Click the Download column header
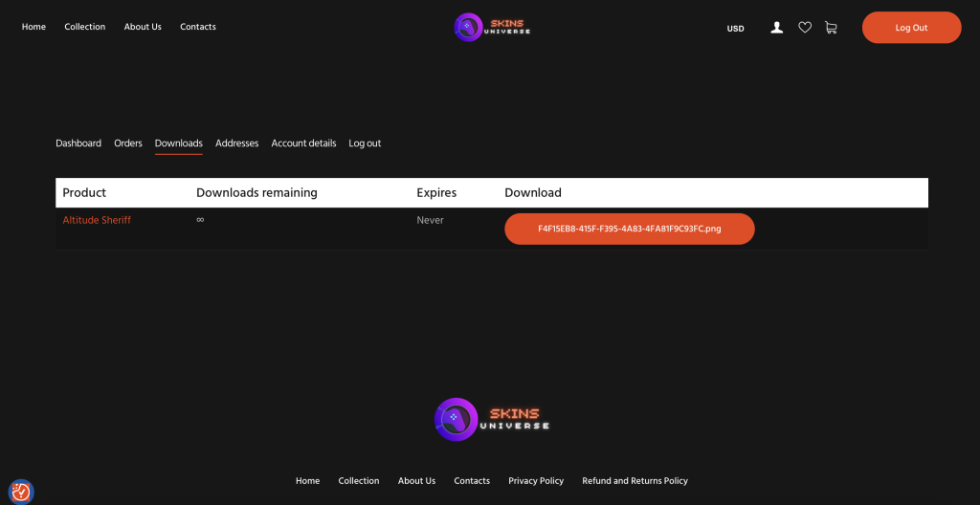 [533, 192]
